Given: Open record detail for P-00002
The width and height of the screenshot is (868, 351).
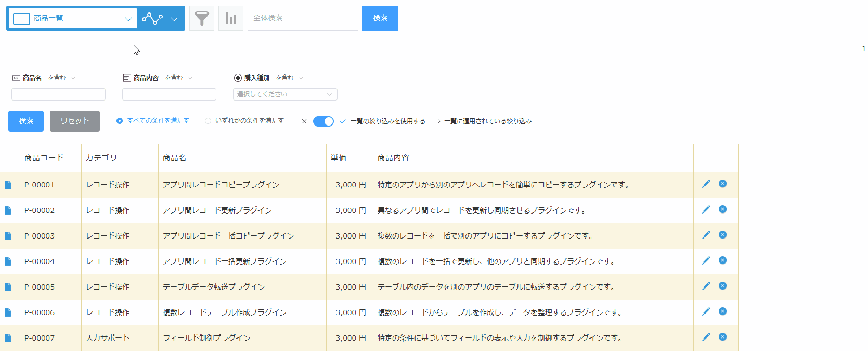Looking at the screenshot, I should 8,210.
